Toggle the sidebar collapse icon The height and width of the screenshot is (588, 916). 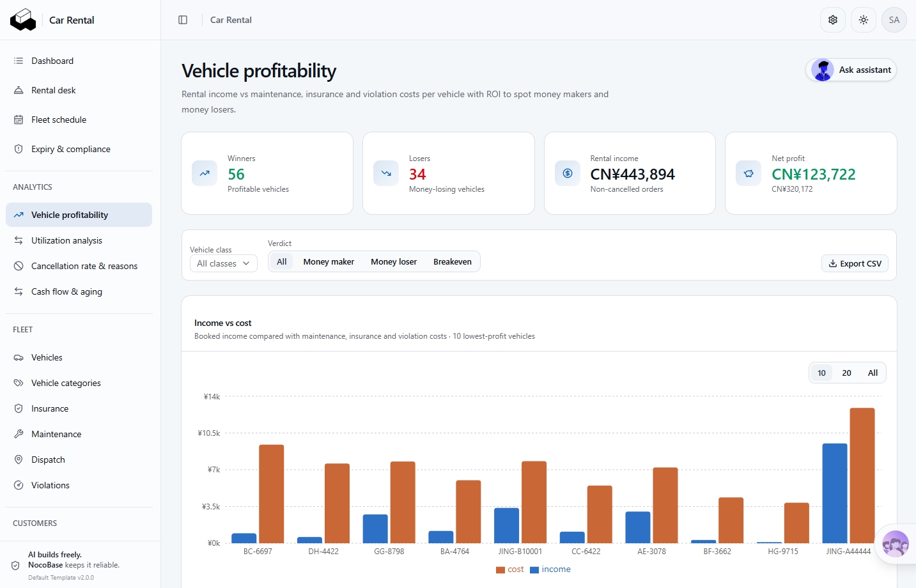pos(183,20)
